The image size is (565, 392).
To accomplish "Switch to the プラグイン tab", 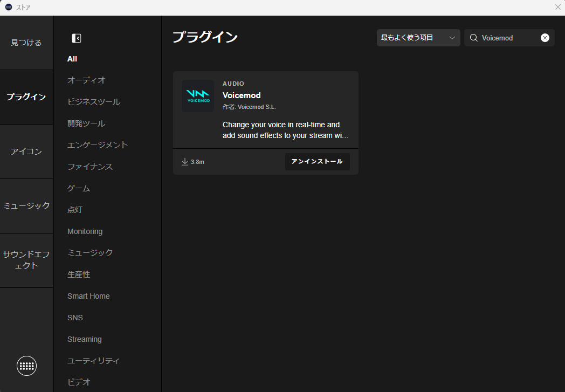I will pos(26,97).
